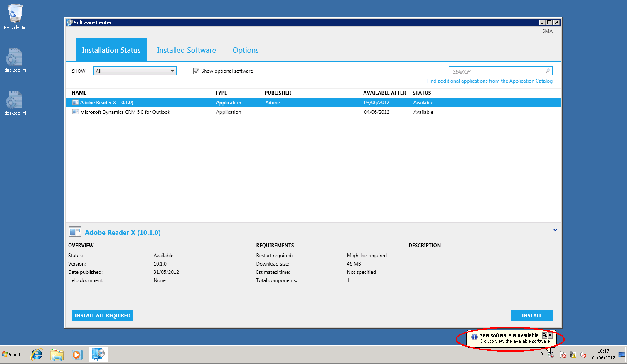Collapse the details pane chevron
Image resolution: width=627 pixels, height=364 pixels.
555,230
